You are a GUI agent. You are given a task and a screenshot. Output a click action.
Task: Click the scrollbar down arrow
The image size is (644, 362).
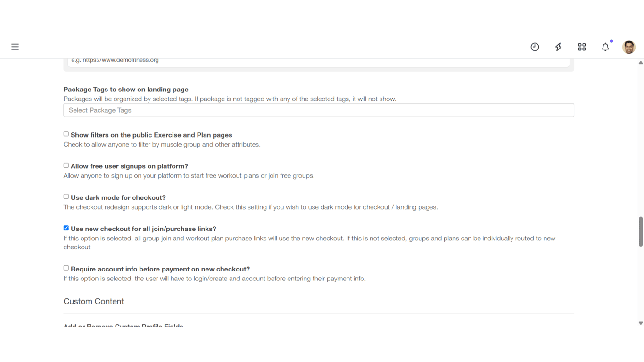[x=640, y=323]
